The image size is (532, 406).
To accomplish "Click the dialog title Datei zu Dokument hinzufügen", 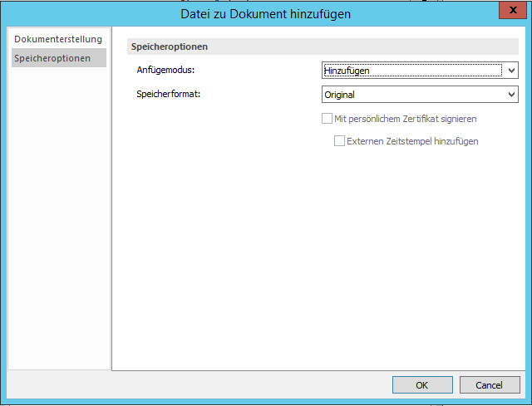I will 266,14.
